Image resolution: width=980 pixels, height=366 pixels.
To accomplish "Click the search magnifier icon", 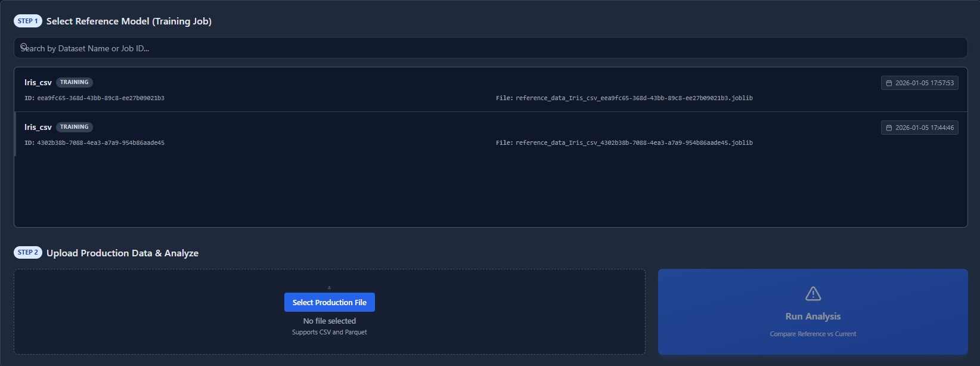I will 24,46.
